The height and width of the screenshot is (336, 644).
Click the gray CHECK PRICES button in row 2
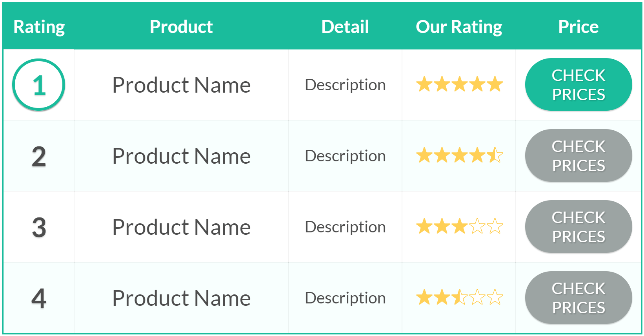[579, 156]
